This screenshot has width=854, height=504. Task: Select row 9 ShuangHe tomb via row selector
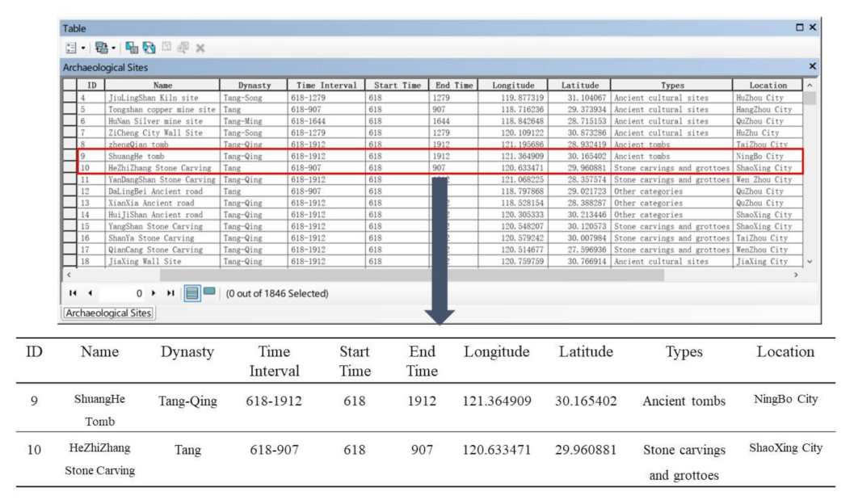[x=70, y=156]
